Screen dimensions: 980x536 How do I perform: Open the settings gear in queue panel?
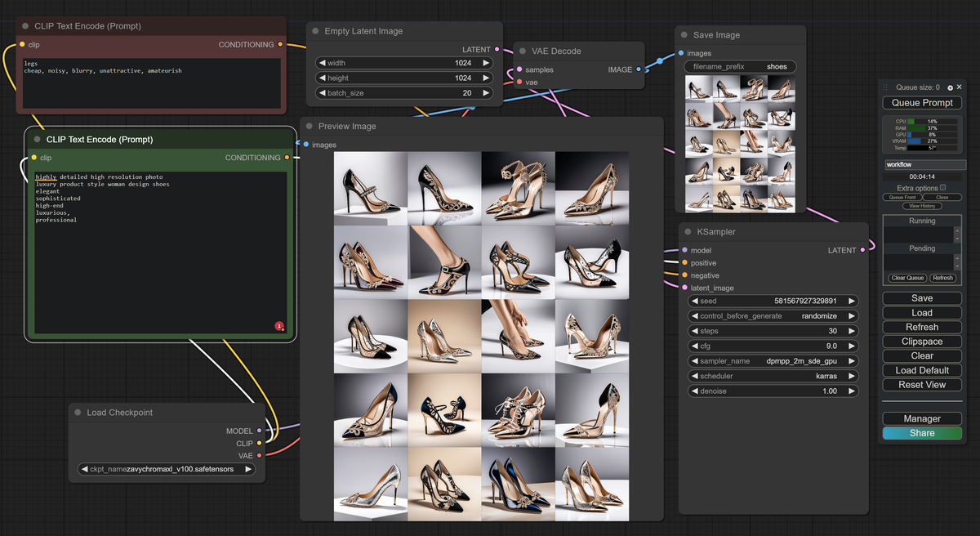(x=950, y=87)
